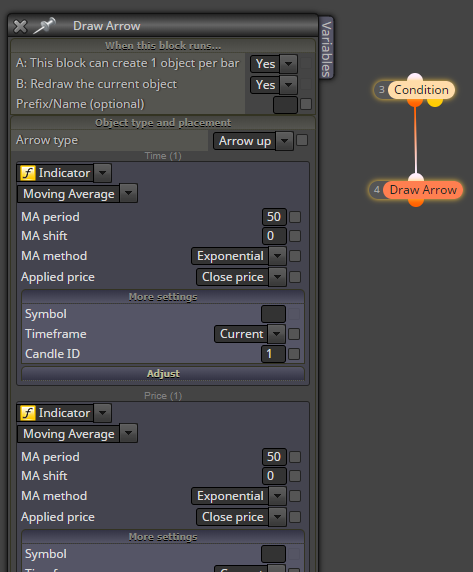Click the Prefix/Name input field
This screenshot has width=473, height=572.
click(x=285, y=105)
